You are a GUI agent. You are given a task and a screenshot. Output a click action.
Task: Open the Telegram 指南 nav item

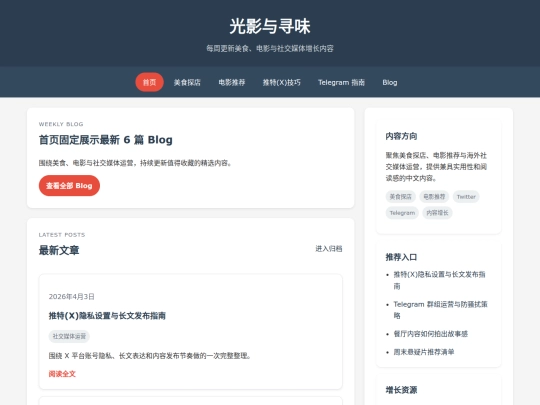(x=341, y=82)
